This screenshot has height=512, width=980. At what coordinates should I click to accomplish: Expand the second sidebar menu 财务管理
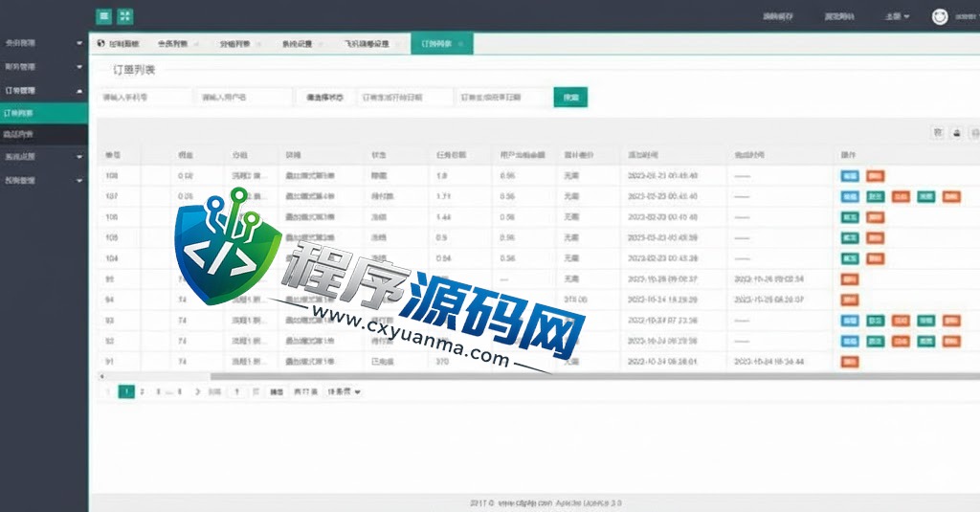(x=44, y=67)
